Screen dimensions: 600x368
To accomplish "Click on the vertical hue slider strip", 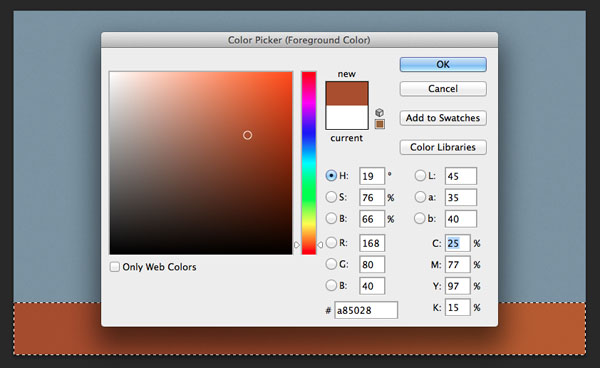I will click(309, 163).
